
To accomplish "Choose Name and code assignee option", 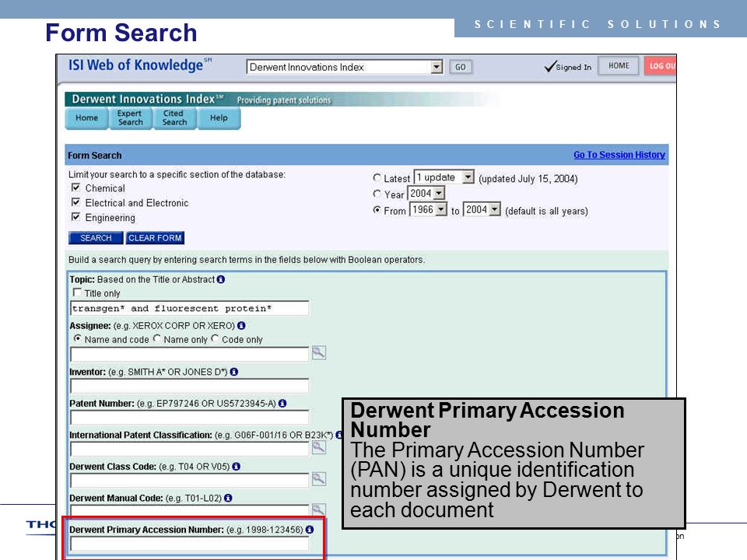I will 77,338.
